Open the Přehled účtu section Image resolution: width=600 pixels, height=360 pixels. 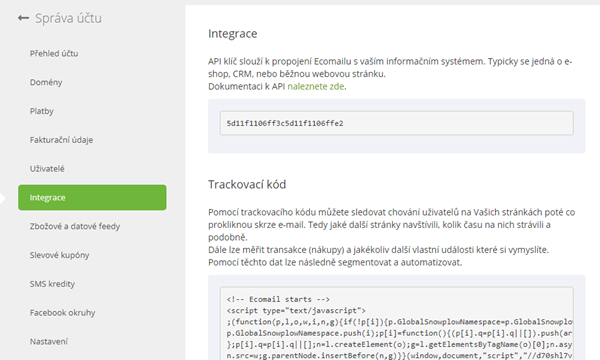pyautogui.click(x=54, y=54)
